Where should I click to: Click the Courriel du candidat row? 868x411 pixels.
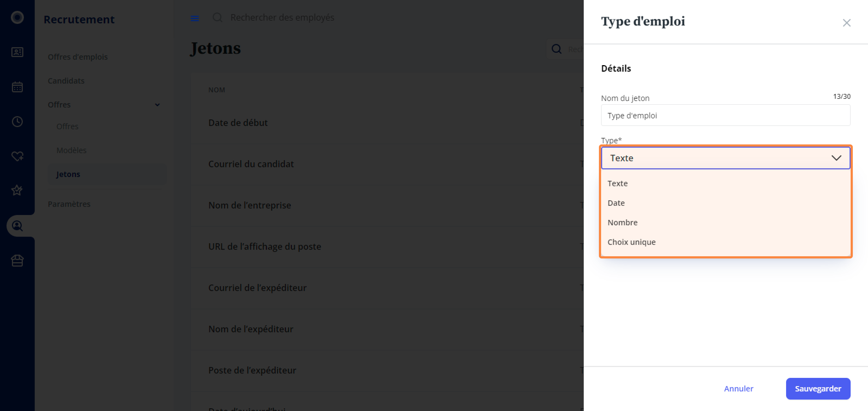click(x=387, y=164)
